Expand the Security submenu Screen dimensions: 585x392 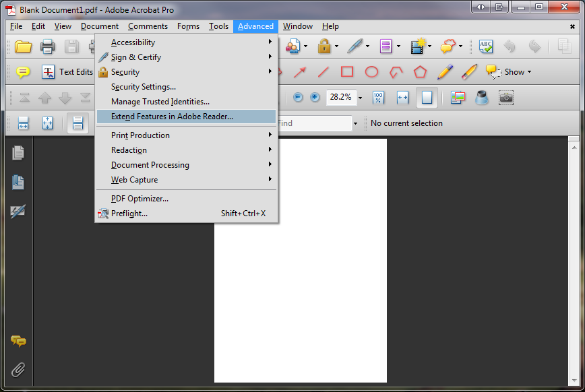pyautogui.click(x=186, y=72)
